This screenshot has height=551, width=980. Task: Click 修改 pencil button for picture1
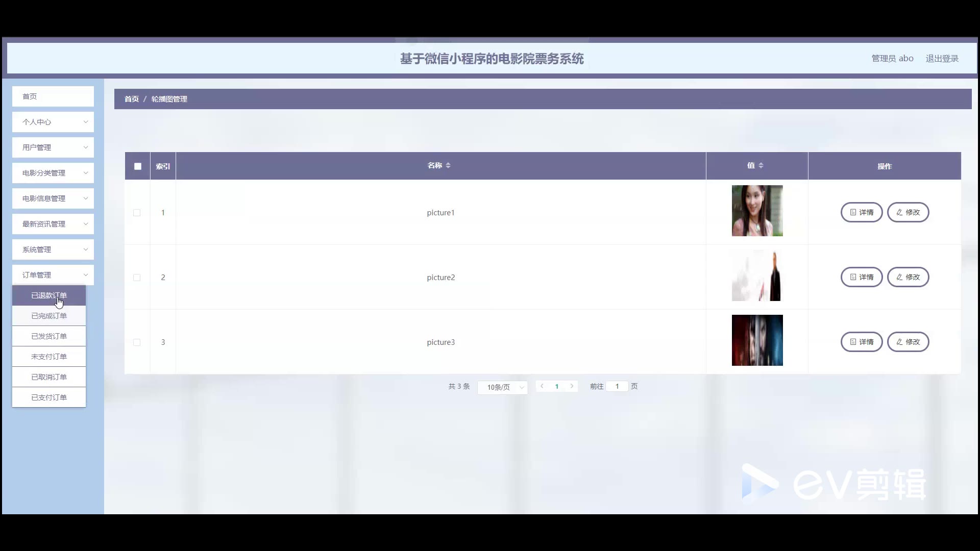(908, 212)
